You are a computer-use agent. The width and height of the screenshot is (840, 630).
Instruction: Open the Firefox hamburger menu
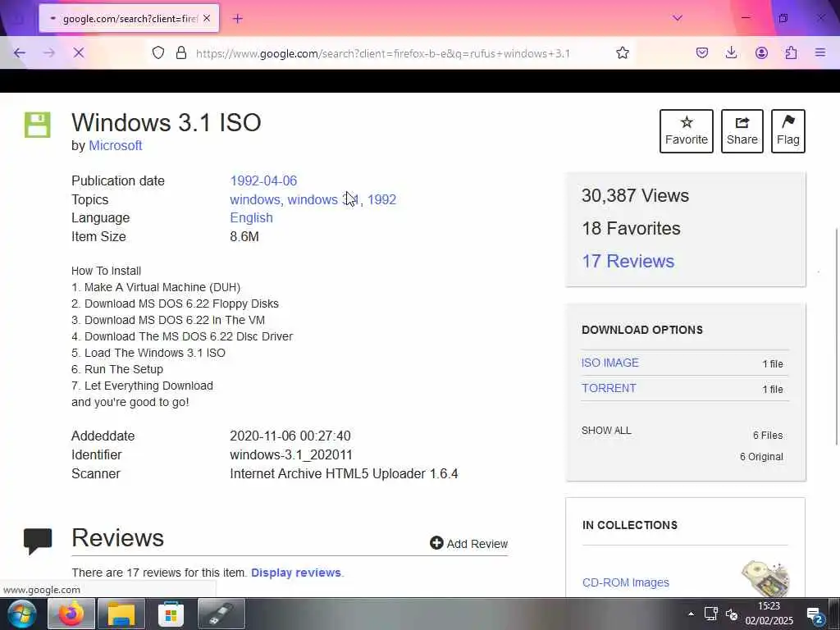tap(820, 53)
